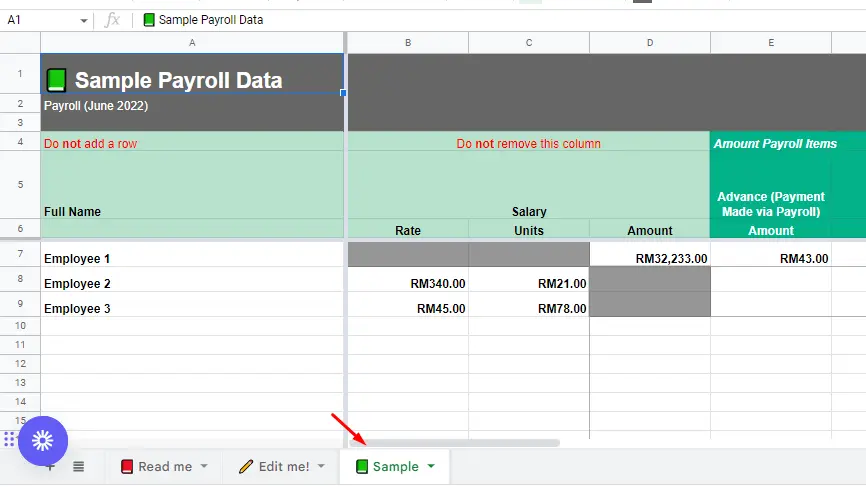
Task: Select column D header
Action: [x=650, y=43]
